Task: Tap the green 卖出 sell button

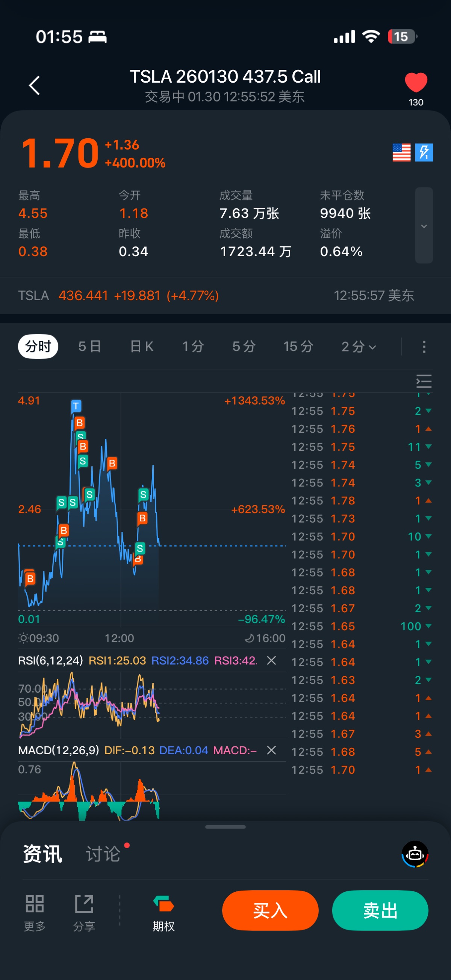Action: 380,911
